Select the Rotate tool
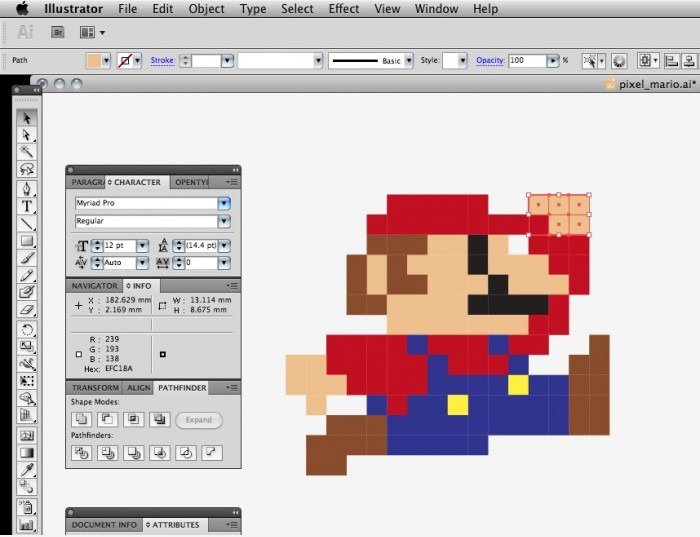This screenshot has height=537, width=700. (27, 329)
